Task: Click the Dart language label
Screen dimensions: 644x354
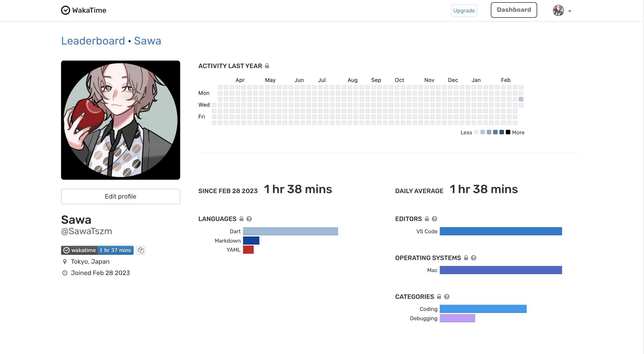Action: click(235, 231)
